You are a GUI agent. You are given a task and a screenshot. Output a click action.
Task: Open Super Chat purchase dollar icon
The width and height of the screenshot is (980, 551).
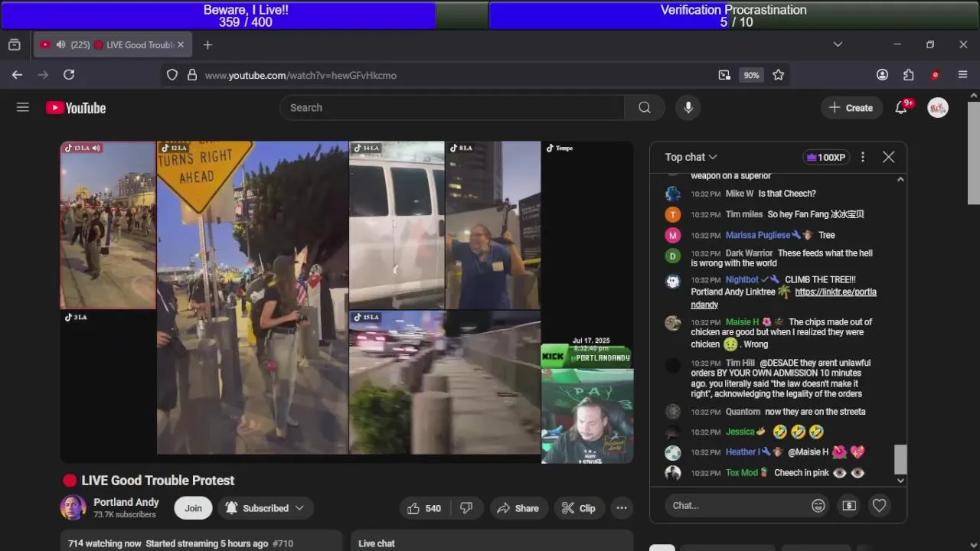pos(849,505)
